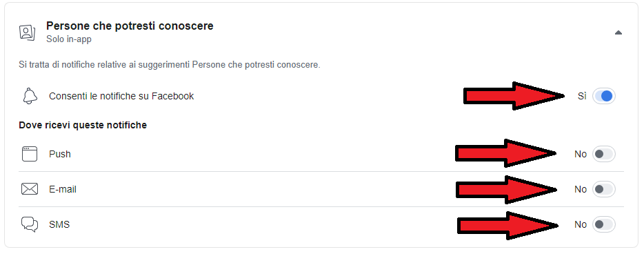The height and width of the screenshot is (254, 644).
Task: Click the SMS chat bubbles icon
Action: coord(29,224)
